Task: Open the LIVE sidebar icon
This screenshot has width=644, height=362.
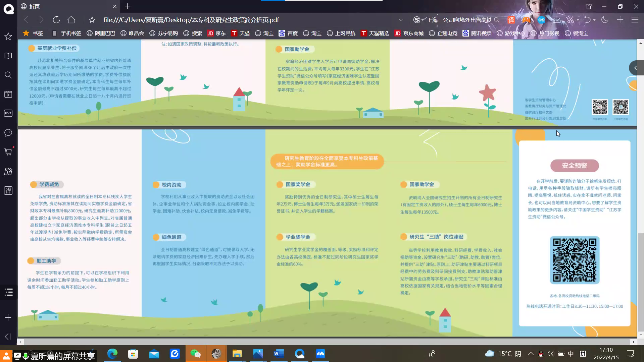Action: pos(8,113)
